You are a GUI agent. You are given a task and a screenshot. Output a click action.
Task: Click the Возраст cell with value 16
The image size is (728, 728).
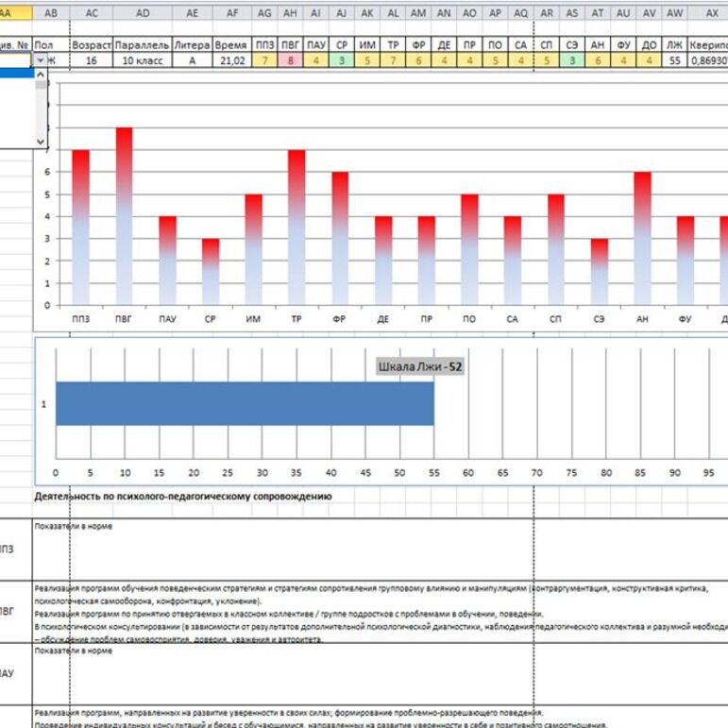92,59
